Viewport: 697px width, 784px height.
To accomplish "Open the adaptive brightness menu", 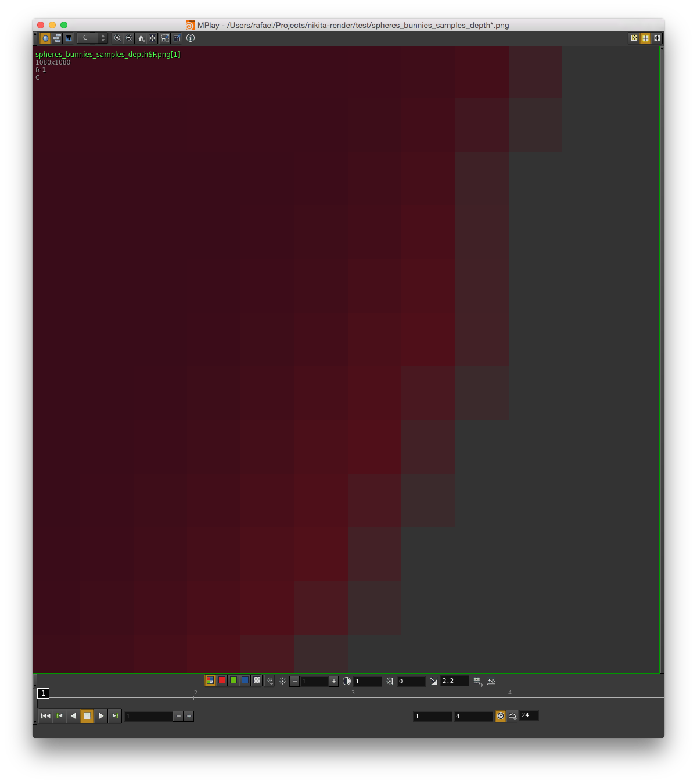I will [270, 681].
